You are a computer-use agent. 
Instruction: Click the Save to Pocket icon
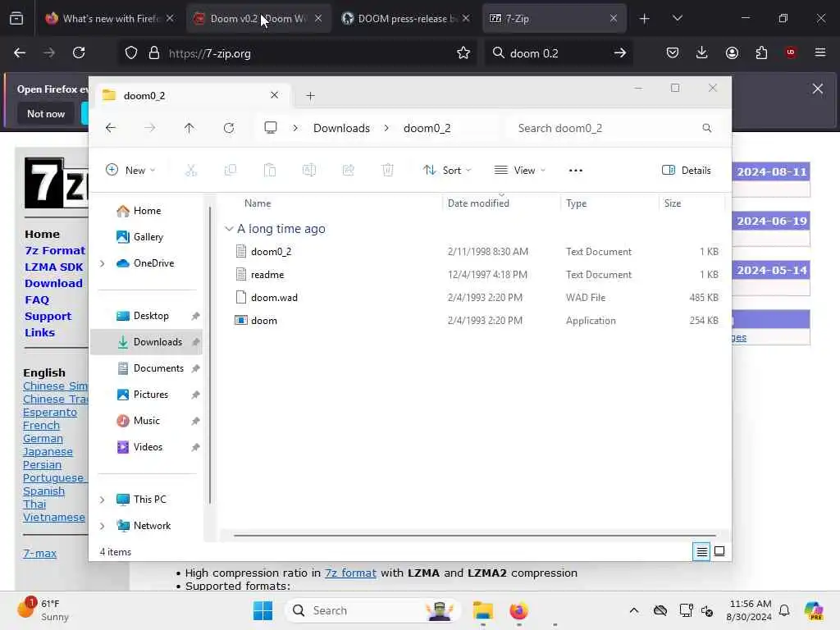(673, 52)
